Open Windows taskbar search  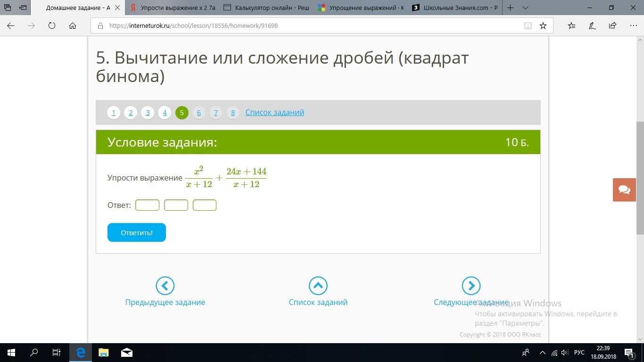click(x=34, y=353)
